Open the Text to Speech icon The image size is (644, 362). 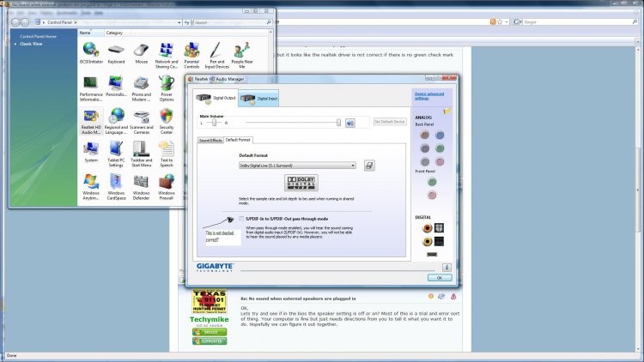coord(167,154)
